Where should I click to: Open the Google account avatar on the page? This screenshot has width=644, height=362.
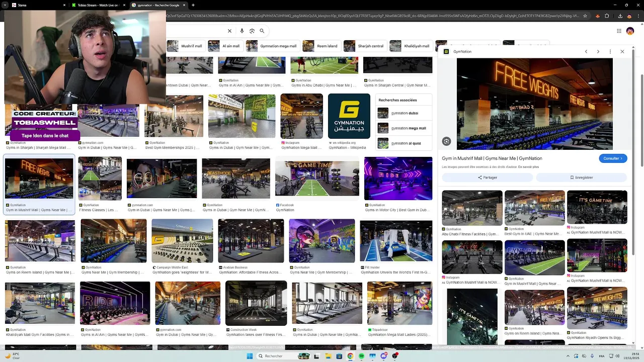click(630, 31)
